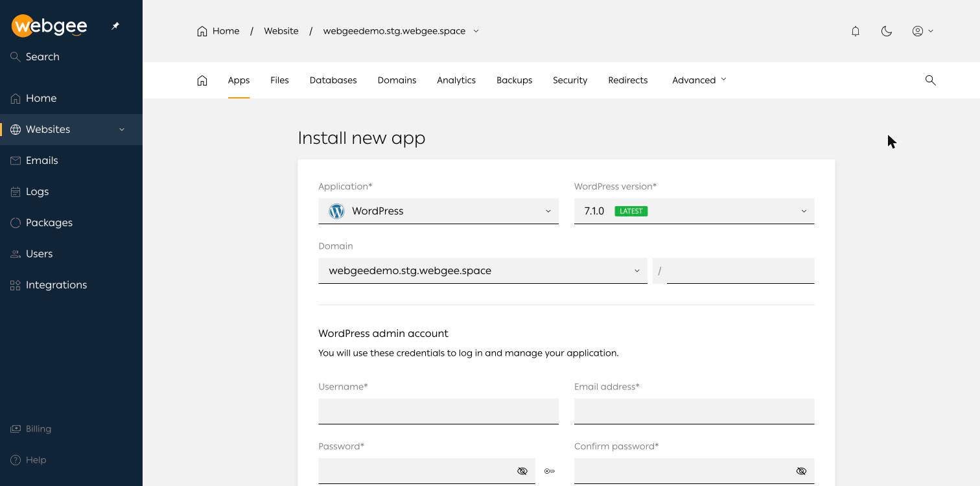Click the Confirm password input field
This screenshot has height=486, width=980.
pos(694,471)
